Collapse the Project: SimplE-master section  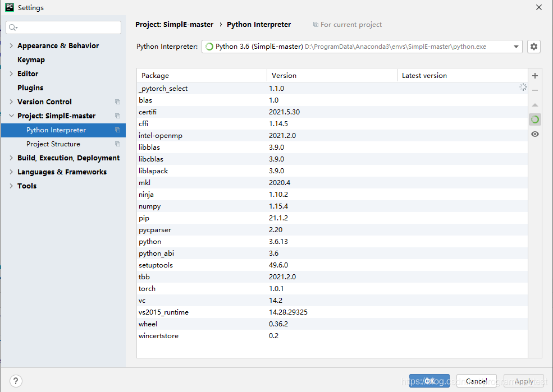[x=11, y=116]
